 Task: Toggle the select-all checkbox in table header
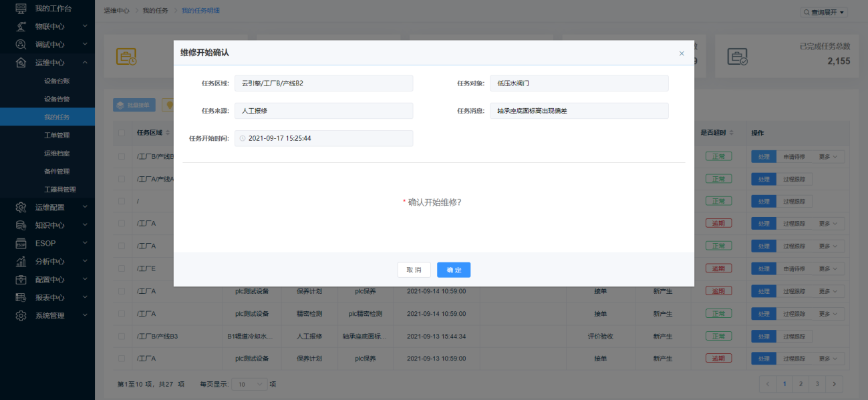pyautogui.click(x=121, y=132)
